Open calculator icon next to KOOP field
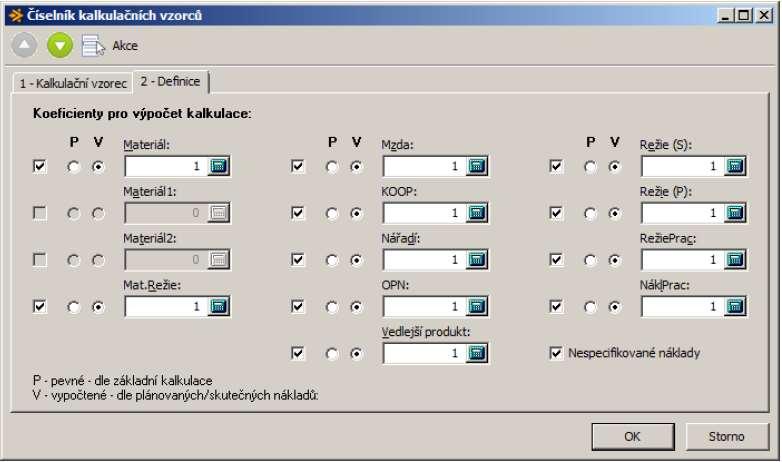 click(x=477, y=213)
